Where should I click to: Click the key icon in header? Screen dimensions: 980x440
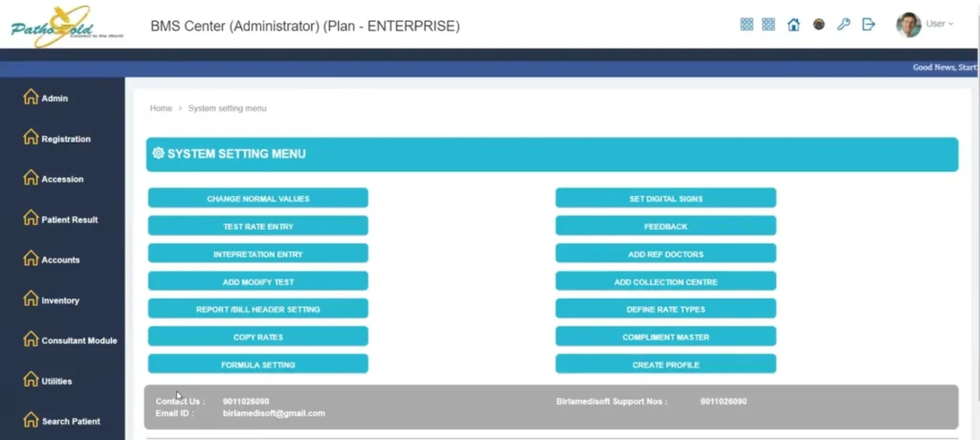[844, 24]
